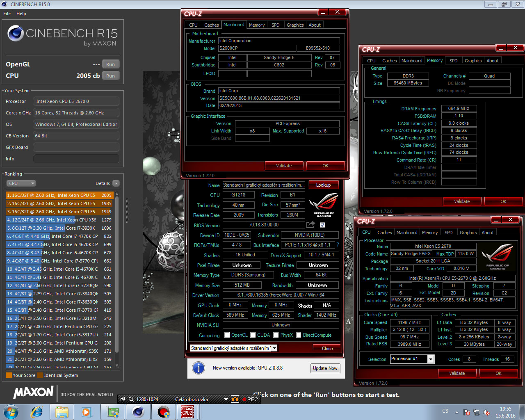Click the window-select icon in capture bar

[123, 399]
